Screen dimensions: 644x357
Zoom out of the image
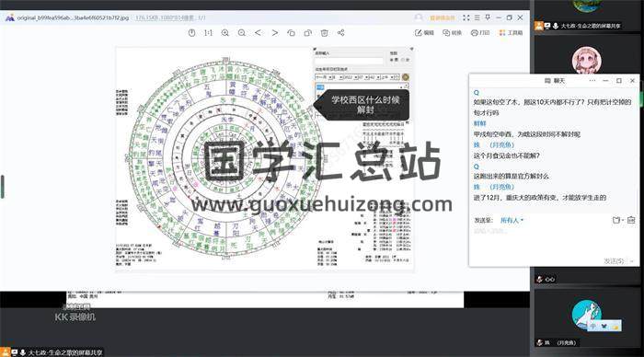(241, 33)
